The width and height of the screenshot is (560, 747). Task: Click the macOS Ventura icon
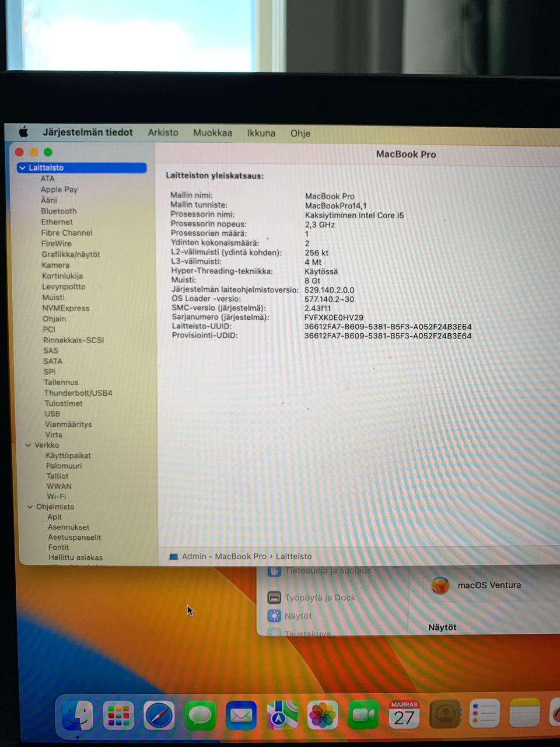tap(440, 585)
